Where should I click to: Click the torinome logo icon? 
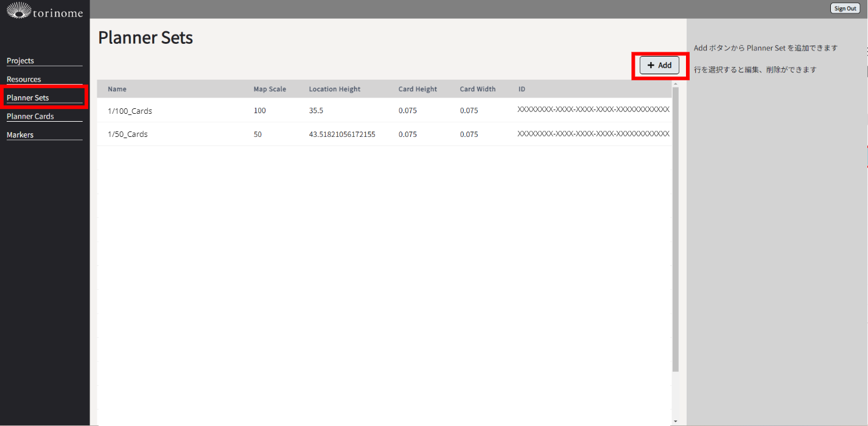coord(18,10)
